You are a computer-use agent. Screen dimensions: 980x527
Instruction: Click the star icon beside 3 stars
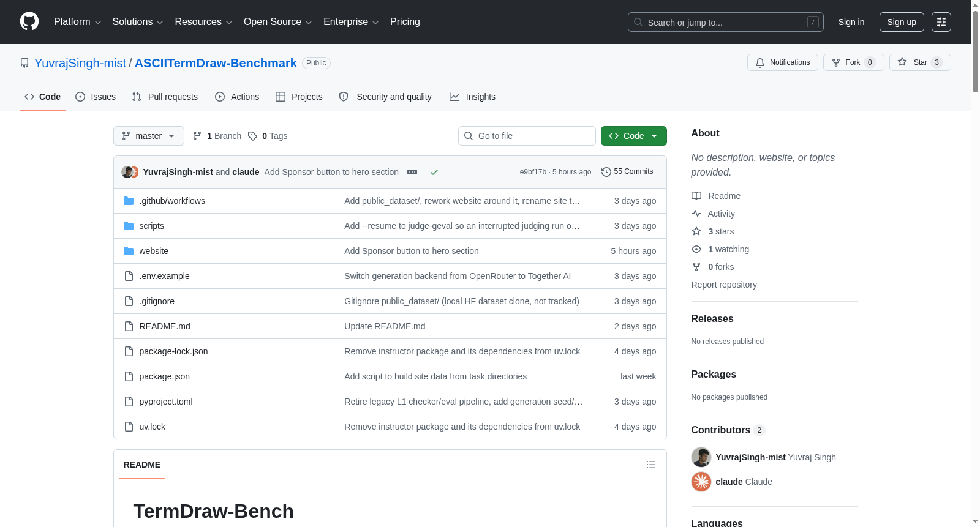(x=696, y=231)
